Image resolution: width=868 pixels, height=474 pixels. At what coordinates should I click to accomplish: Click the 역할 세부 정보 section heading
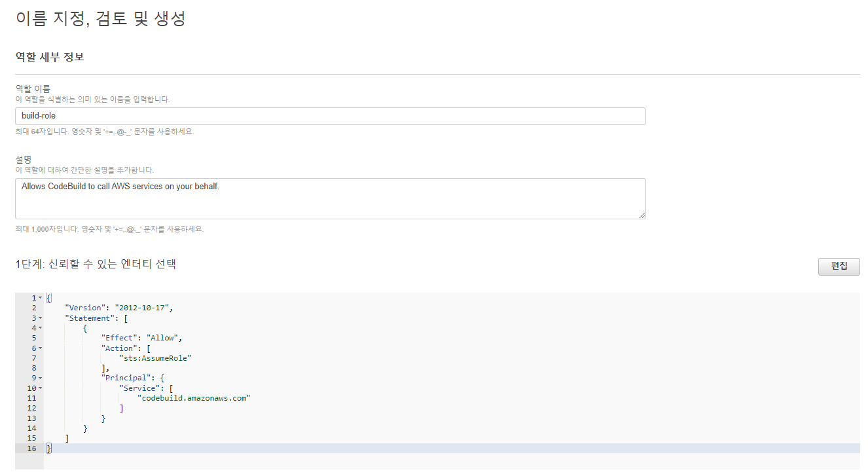[50, 57]
